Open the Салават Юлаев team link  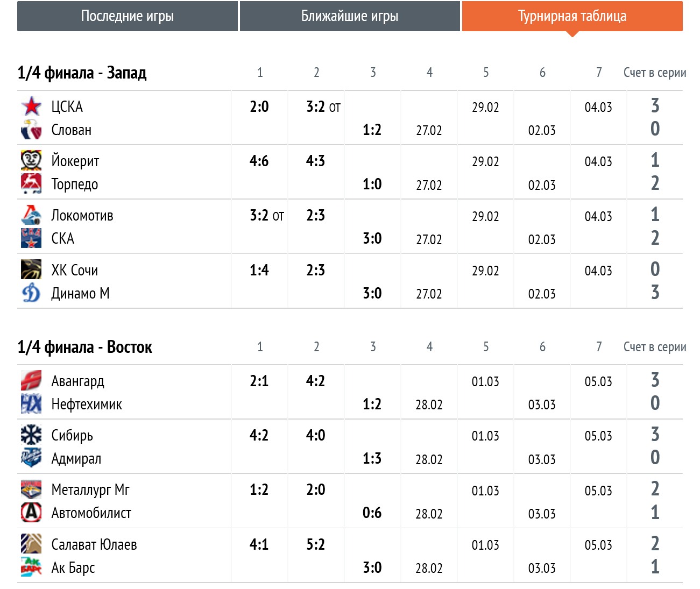point(94,545)
